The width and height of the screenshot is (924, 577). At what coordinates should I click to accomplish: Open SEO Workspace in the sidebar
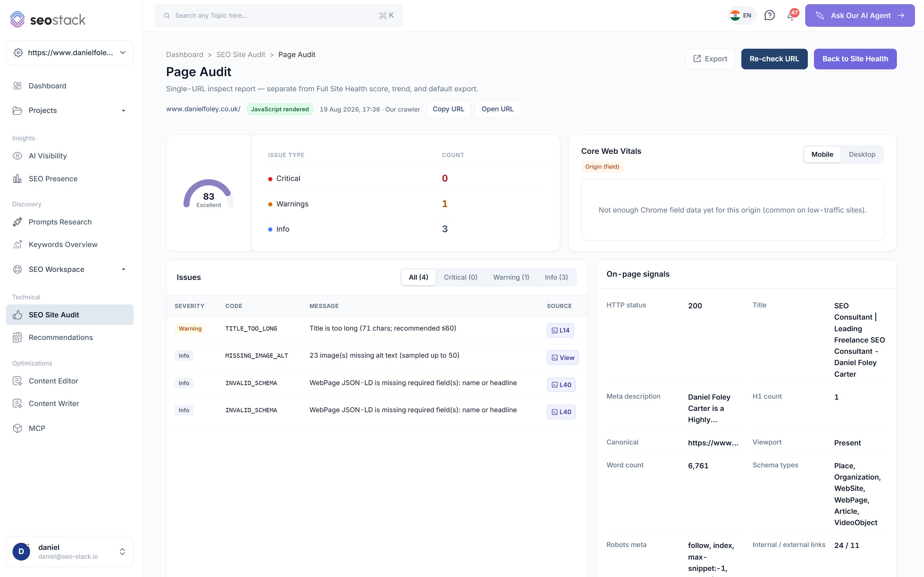tap(70, 269)
